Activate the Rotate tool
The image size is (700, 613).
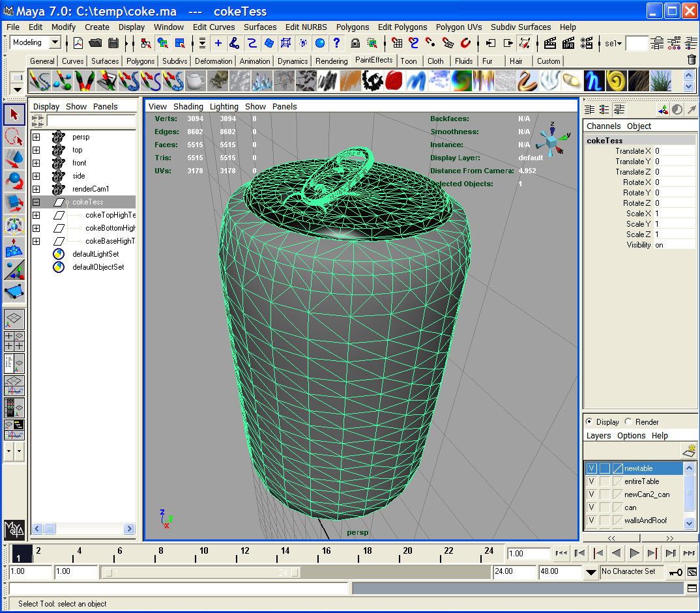click(x=14, y=180)
